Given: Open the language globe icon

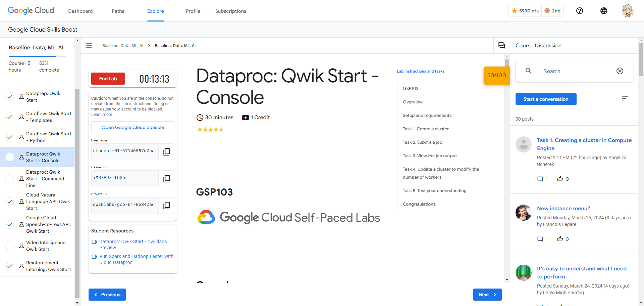Looking at the screenshot, I should pos(604,11).
